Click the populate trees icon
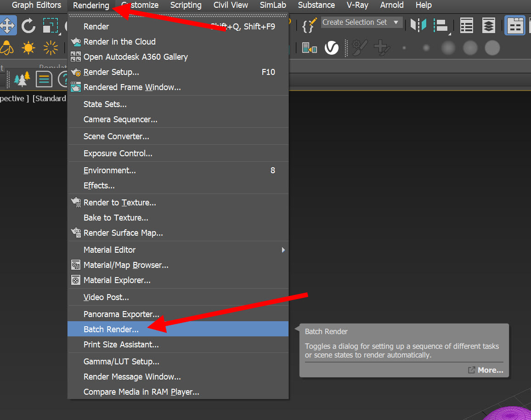This screenshot has height=420, width=531. tap(22, 79)
